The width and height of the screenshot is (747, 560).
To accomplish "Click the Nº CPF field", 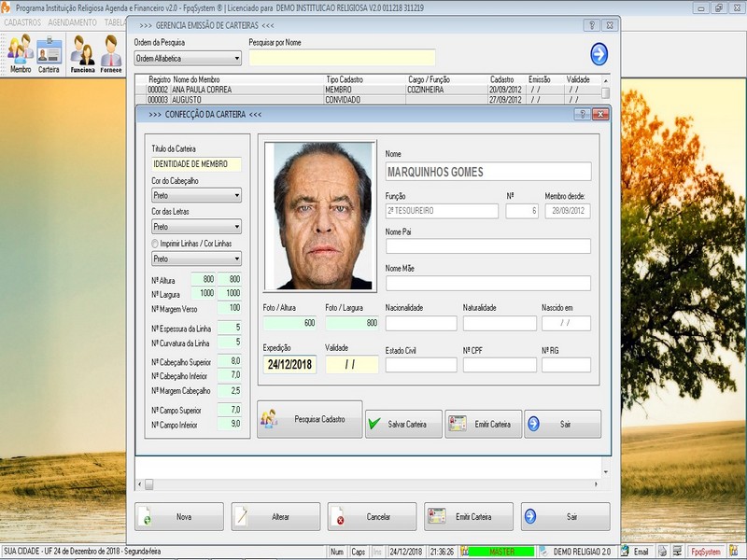I will coord(500,365).
